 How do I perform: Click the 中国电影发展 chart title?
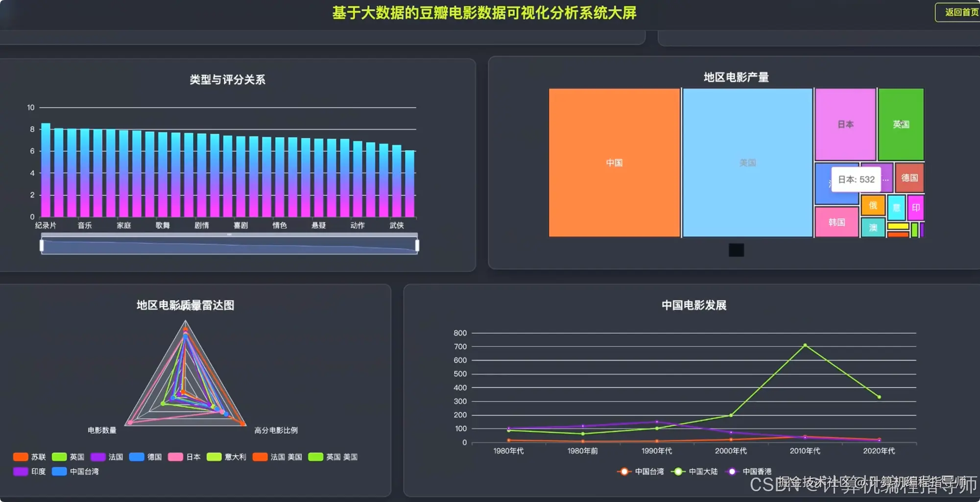coord(694,305)
